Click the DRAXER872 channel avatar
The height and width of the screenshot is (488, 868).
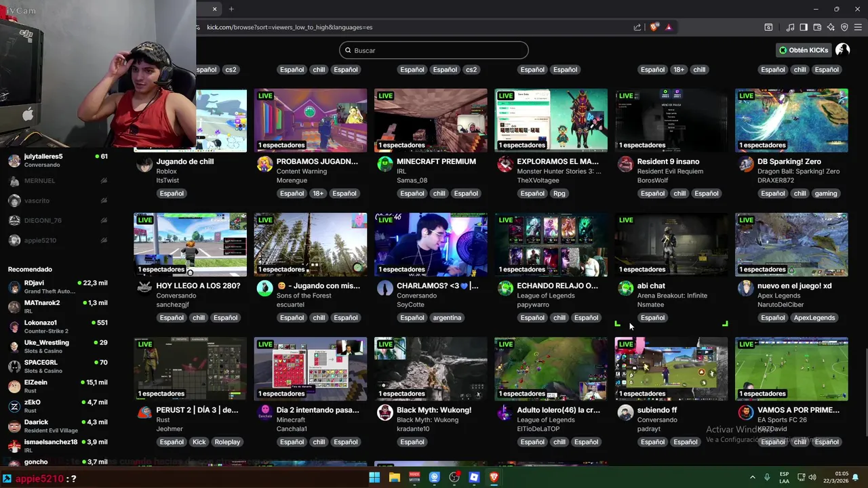746,164
